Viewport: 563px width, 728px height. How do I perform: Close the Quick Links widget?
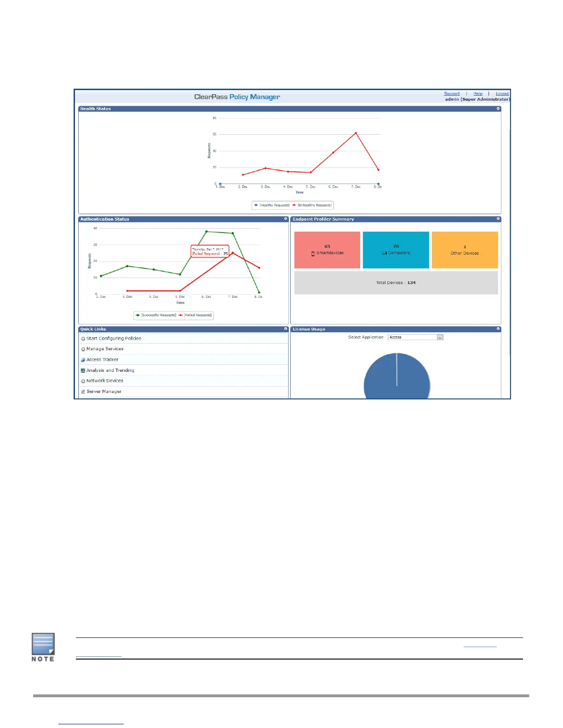coord(286,329)
